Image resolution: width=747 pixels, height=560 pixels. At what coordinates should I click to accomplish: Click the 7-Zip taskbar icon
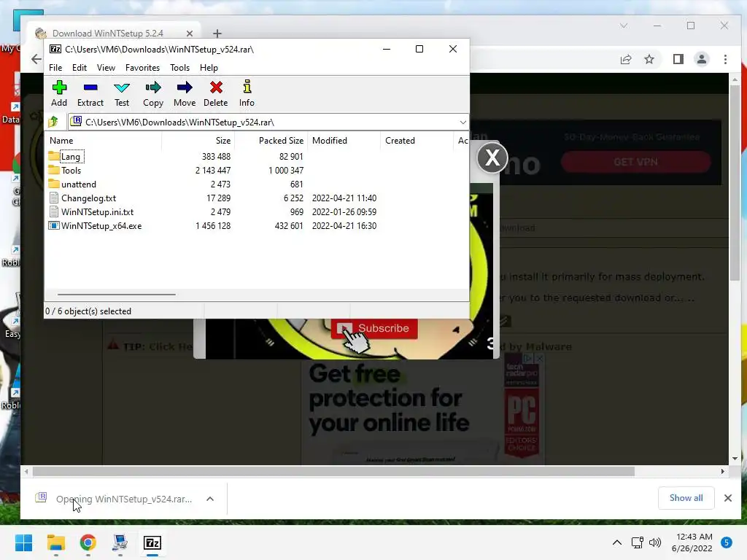152,542
